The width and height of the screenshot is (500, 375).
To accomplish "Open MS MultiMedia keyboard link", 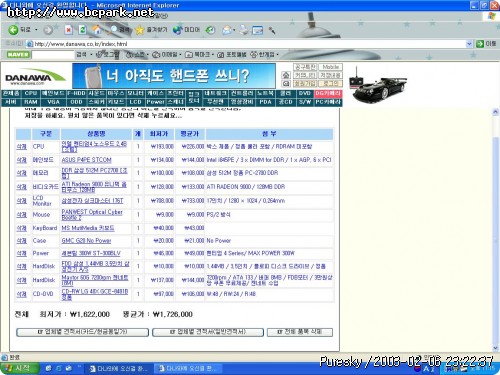I will pos(88,228).
